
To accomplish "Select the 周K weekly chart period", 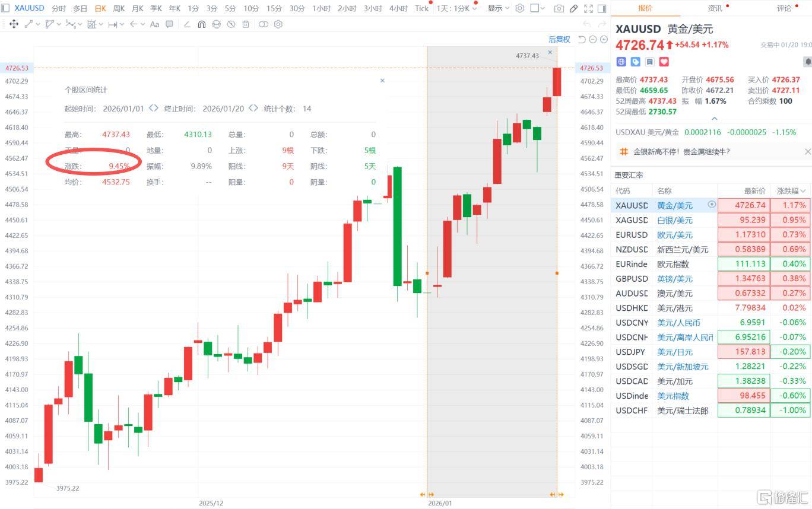I will click(119, 8).
